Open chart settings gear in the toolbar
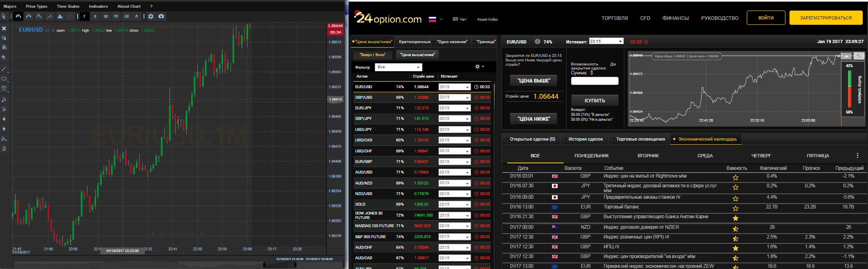 click(151, 16)
